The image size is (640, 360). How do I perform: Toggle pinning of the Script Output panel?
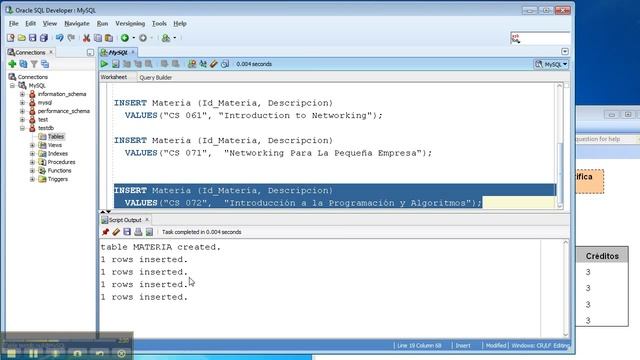point(105,232)
